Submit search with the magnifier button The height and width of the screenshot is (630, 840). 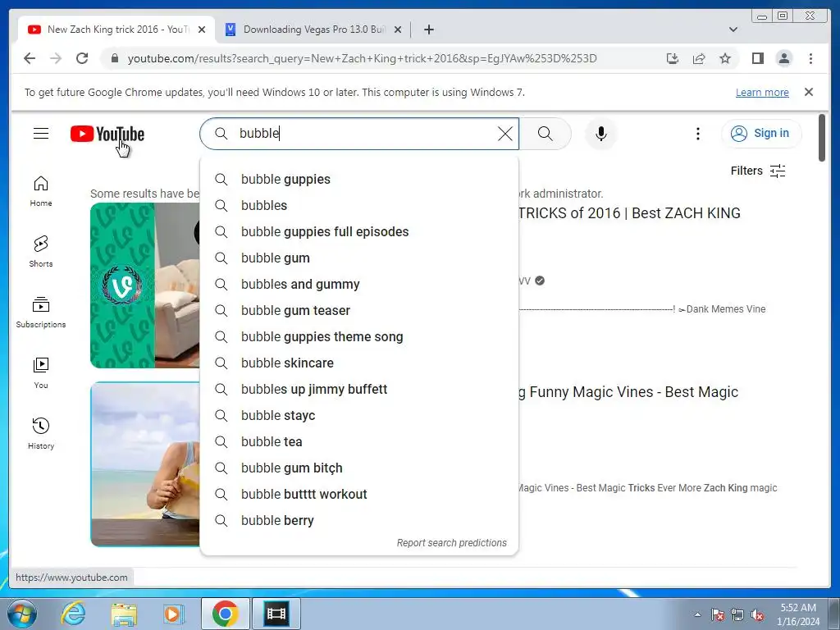click(545, 134)
